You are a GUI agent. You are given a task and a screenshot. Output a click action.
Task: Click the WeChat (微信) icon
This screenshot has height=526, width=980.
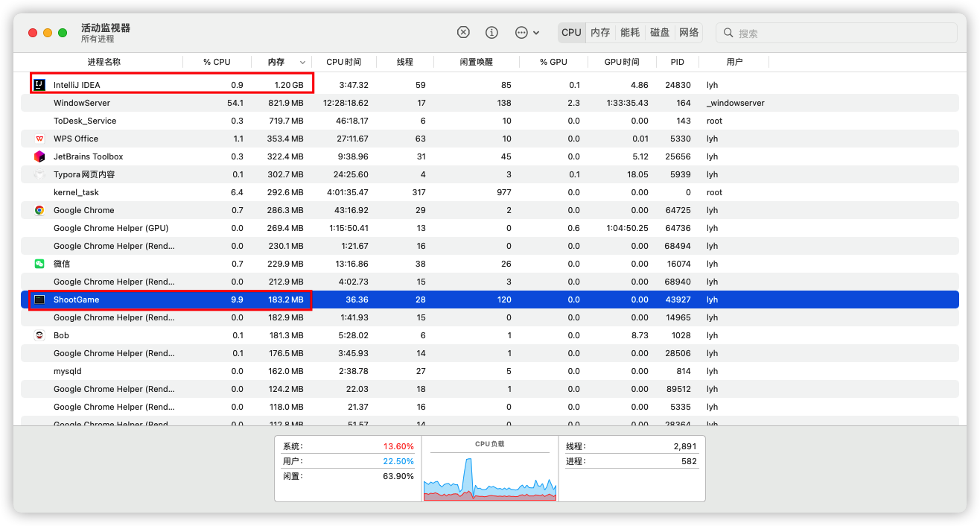coord(39,264)
